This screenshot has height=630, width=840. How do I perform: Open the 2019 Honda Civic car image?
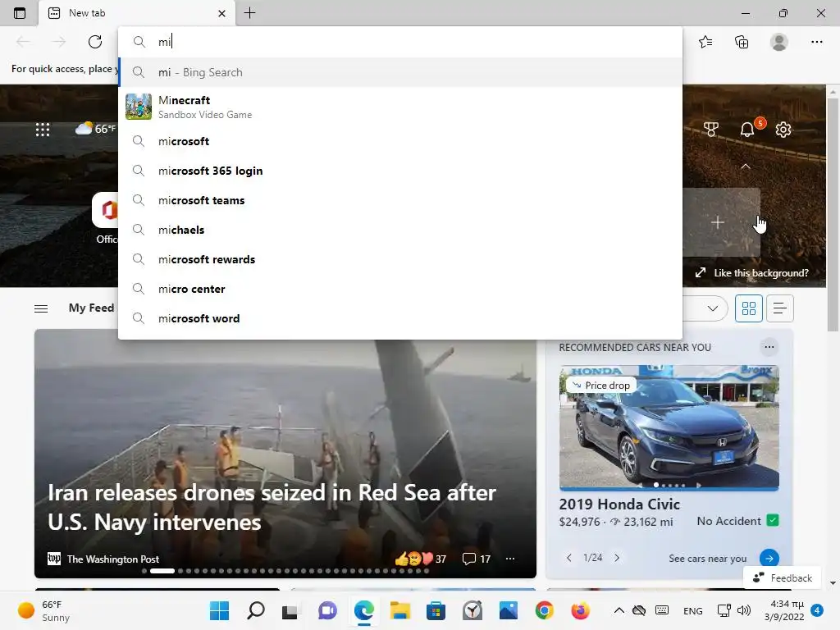pos(669,427)
